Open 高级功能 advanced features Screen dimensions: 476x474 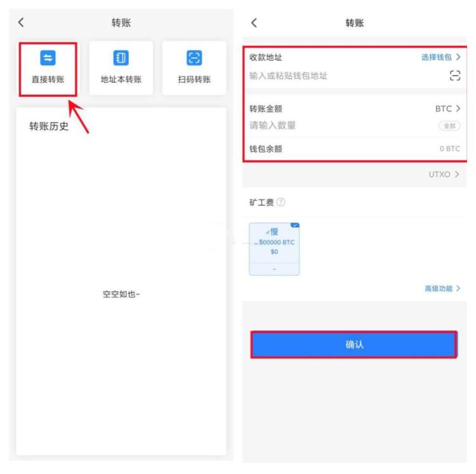(x=442, y=288)
